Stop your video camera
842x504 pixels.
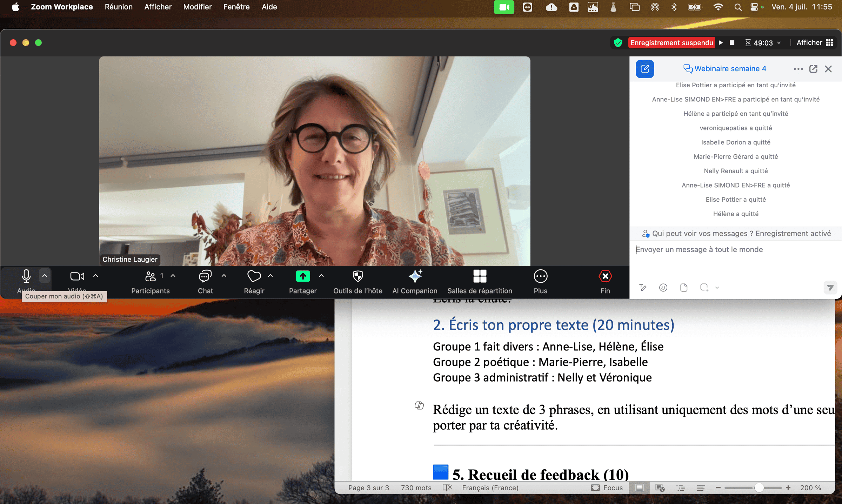[x=77, y=277]
